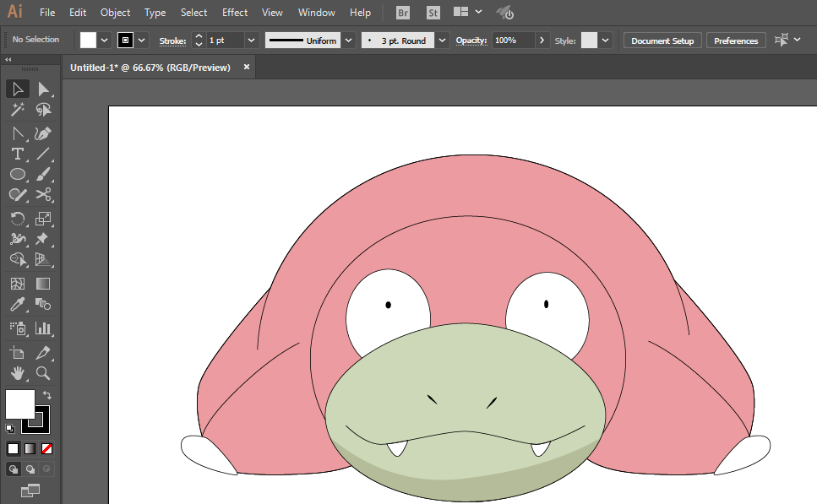Click the Document Setup button
Image resolution: width=817 pixels, height=504 pixels.
[x=662, y=41]
